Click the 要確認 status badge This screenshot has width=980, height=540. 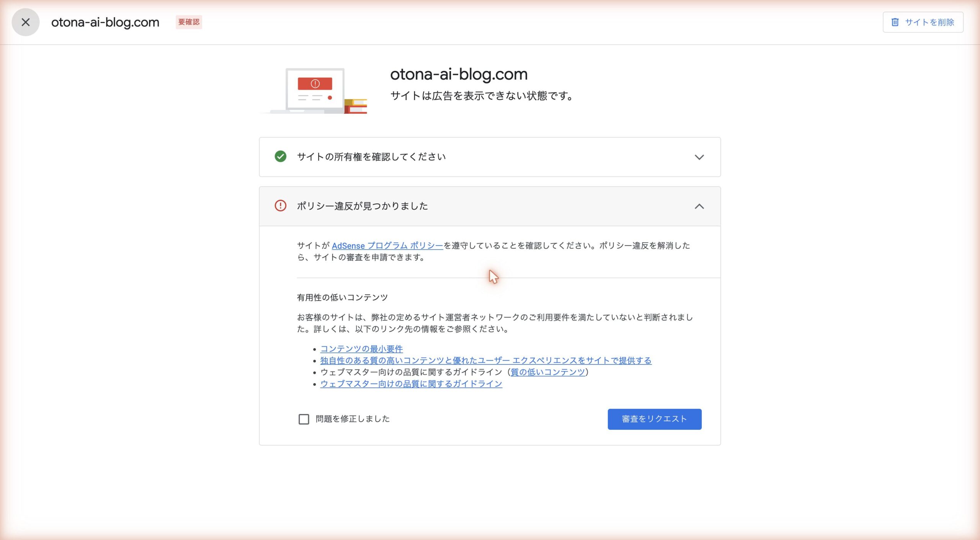(x=189, y=22)
